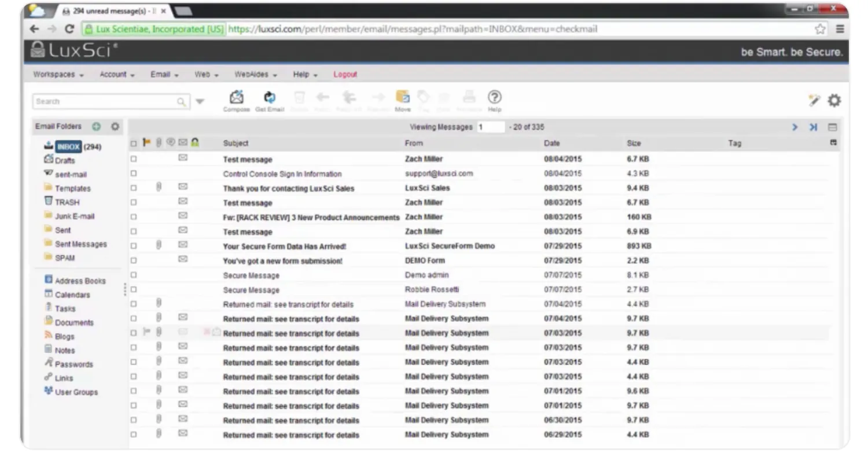Bookmark the page with the star icon
This screenshot has width=868, height=467.
pos(820,29)
